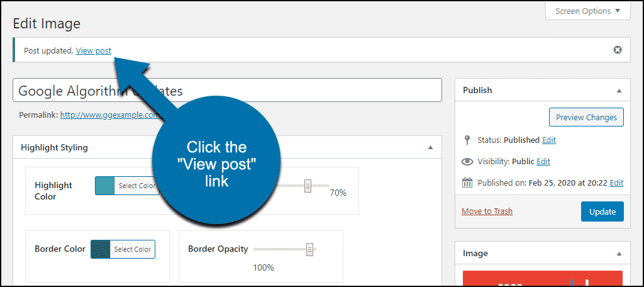Viewport: 644px width, 287px height.
Task: Dismiss the Post updated notice
Action: 617,50
